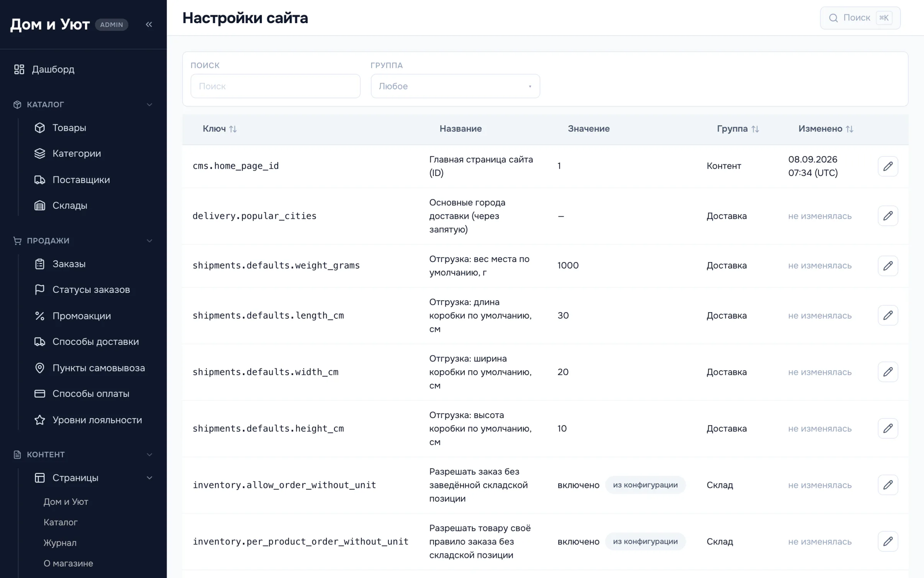Image resolution: width=924 pixels, height=578 pixels.
Task: Collapse the Каталог sidebar section
Action: click(x=149, y=105)
